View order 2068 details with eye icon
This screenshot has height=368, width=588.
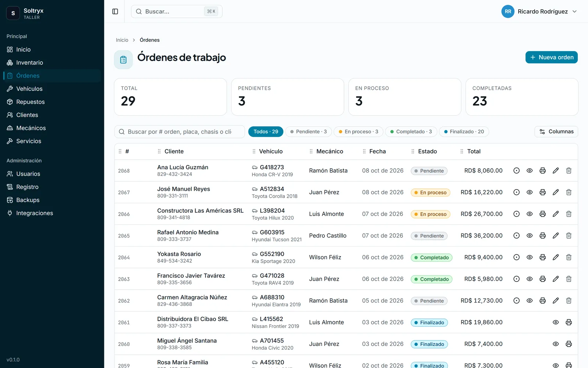[530, 171]
